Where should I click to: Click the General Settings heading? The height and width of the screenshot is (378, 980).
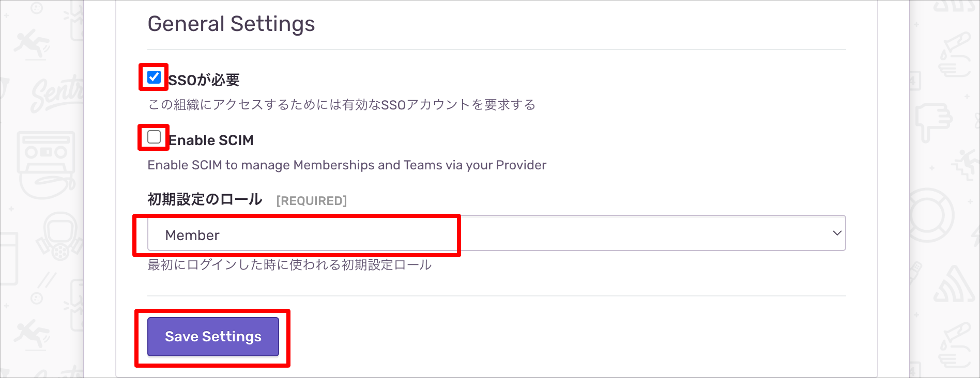pos(231,24)
